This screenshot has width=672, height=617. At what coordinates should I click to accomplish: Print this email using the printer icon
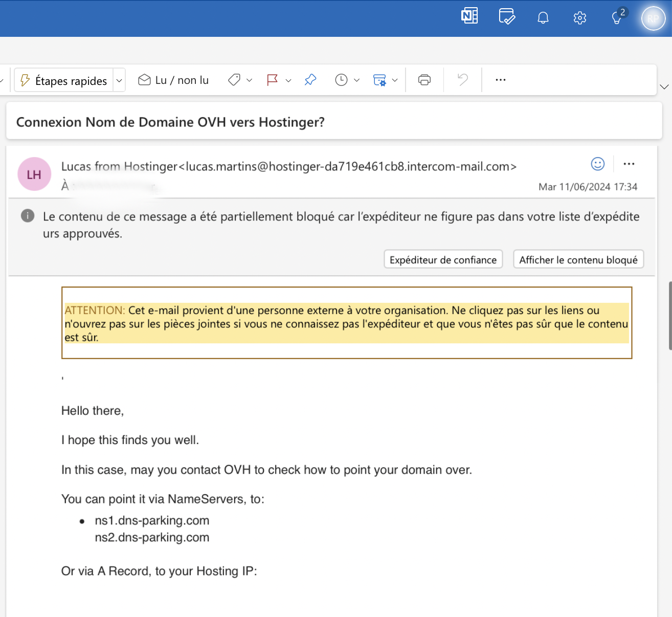click(x=424, y=80)
